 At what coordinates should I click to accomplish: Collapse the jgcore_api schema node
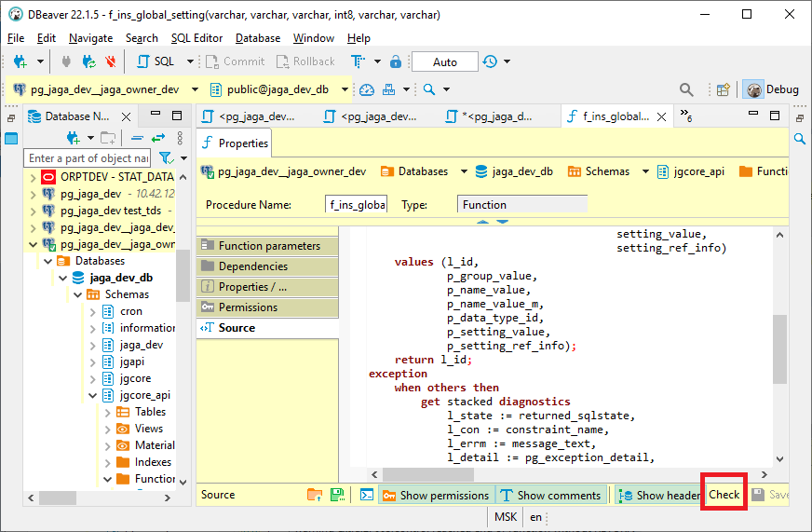[93, 395]
